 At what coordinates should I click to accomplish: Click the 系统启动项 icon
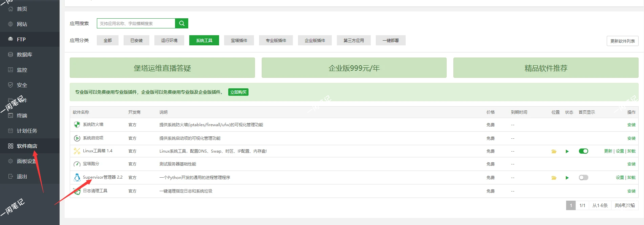tap(77, 138)
